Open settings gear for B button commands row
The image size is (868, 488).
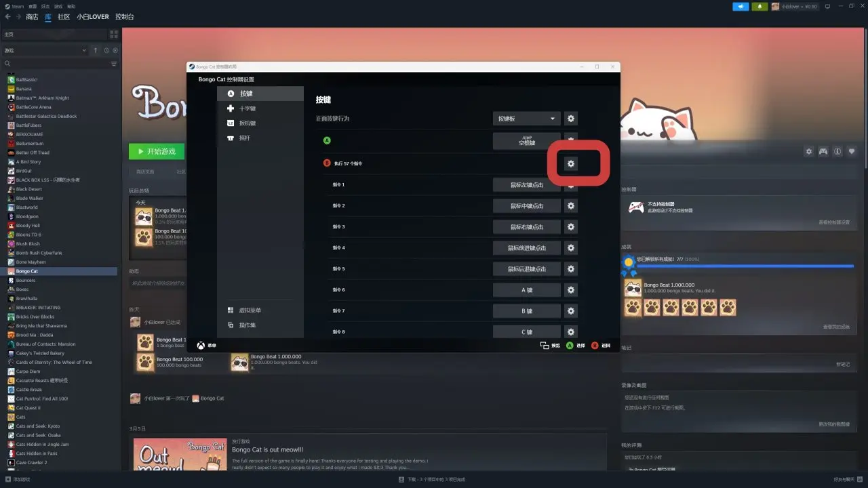click(x=571, y=163)
